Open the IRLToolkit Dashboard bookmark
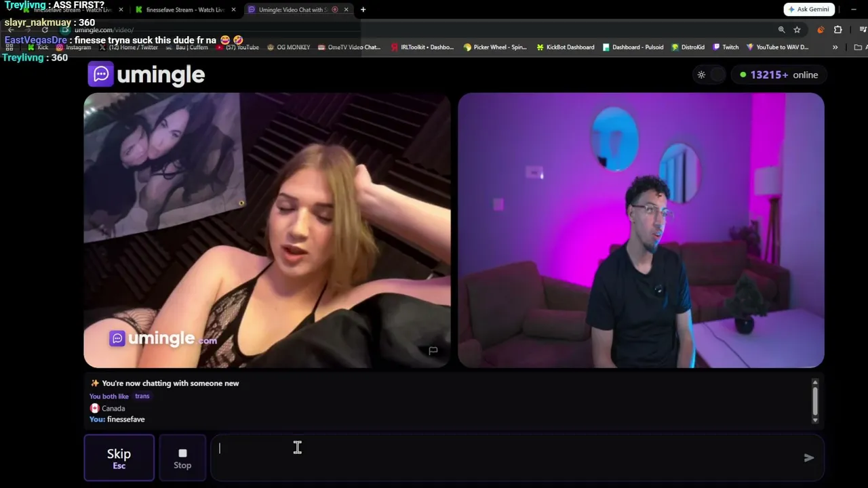868x488 pixels. [x=422, y=47]
